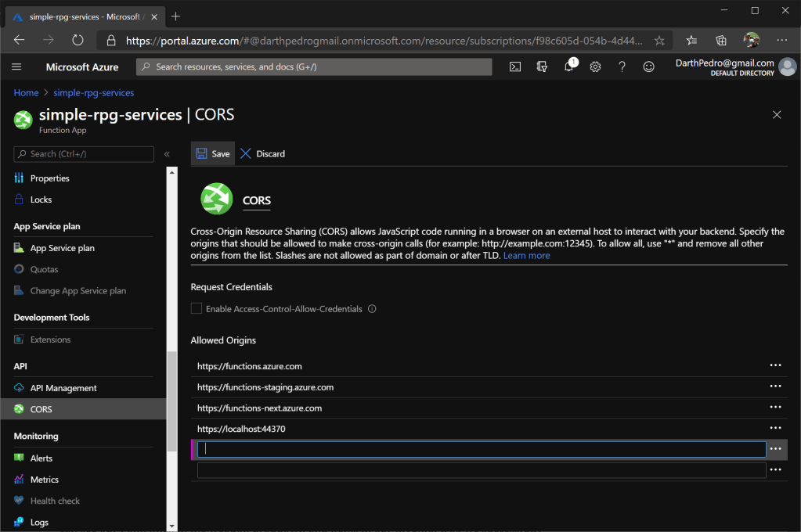Click the info icon beside Access-Control-Allow-Credentials
801x532 pixels.
point(373,309)
